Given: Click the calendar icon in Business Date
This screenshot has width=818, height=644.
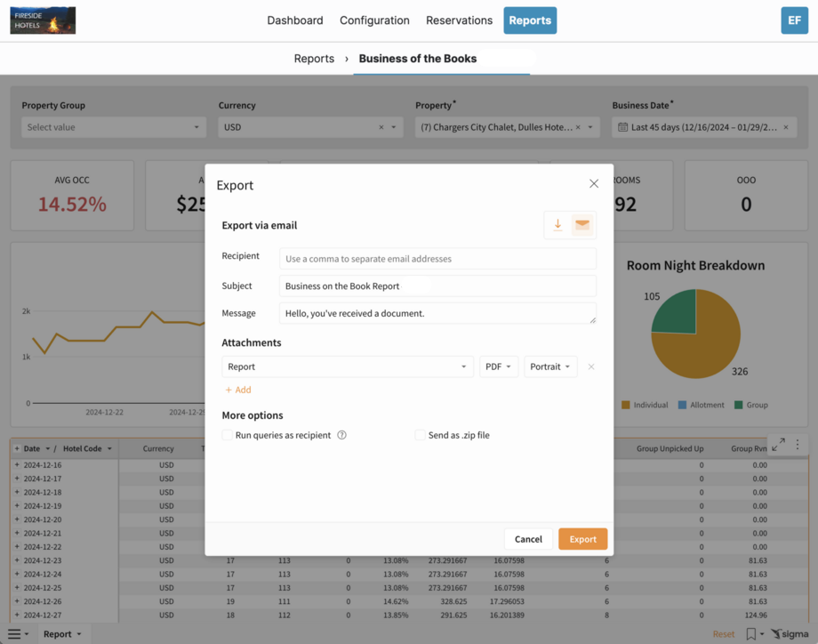Looking at the screenshot, I should (622, 127).
